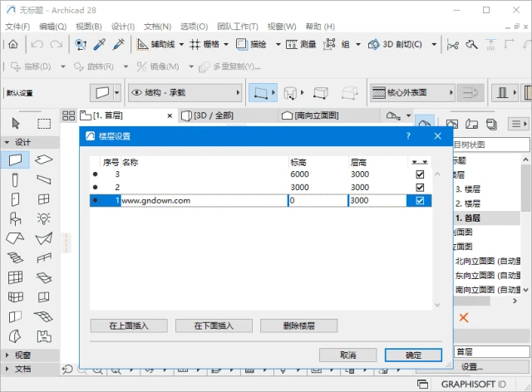Select the Marquee tool
Image resolution: width=532 pixels, height=392 pixels.
pos(44,124)
